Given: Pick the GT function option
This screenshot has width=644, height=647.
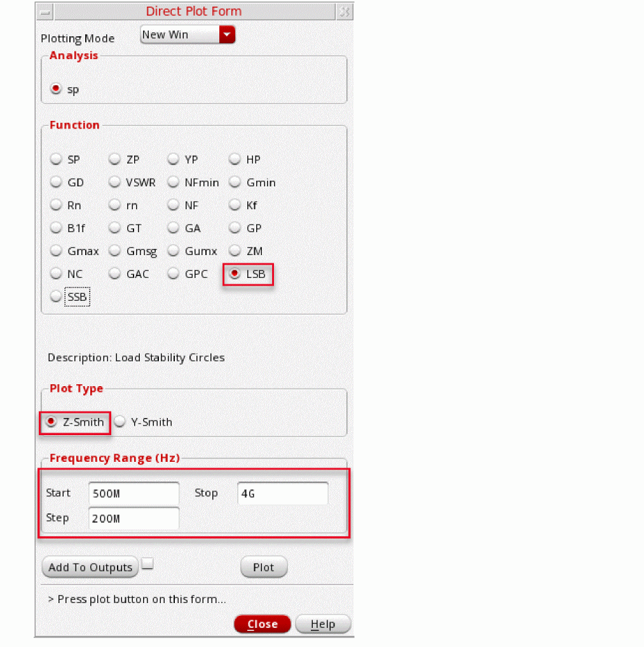Looking at the screenshot, I should point(114,228).
